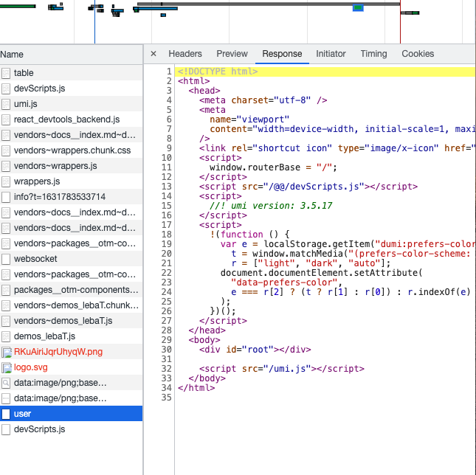Click image icon of logo.svg request
Viewport: 476px width, 475px height.
tap(7, 367)
